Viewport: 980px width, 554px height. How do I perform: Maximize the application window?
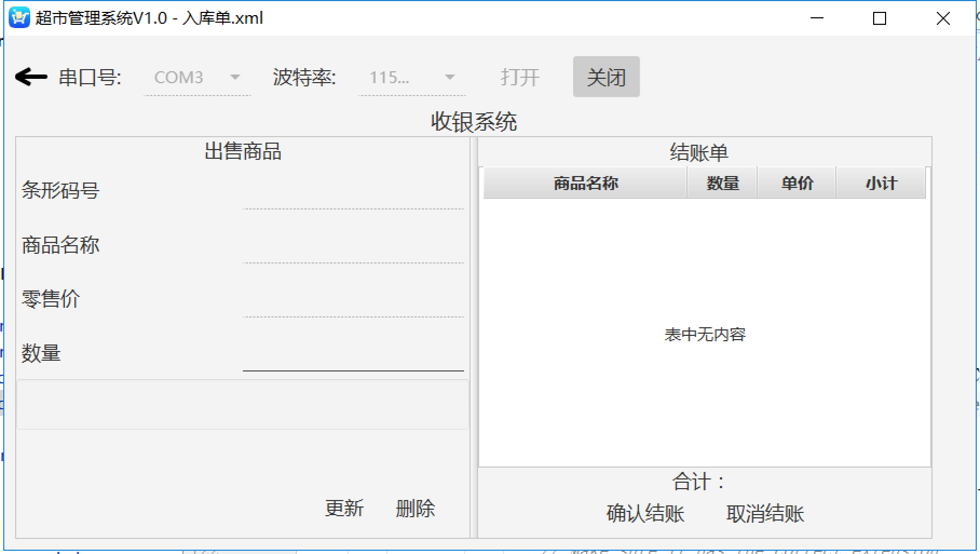point(880,18)
